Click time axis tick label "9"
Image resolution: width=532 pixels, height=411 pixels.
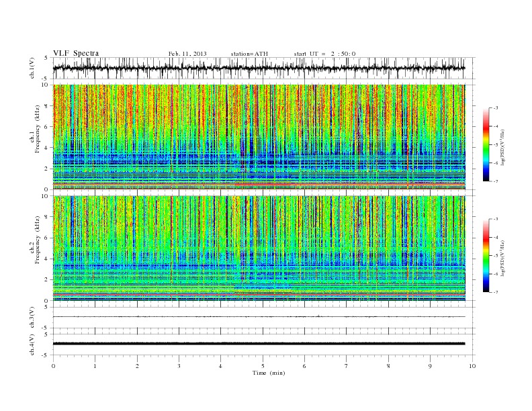pos(430,366)
